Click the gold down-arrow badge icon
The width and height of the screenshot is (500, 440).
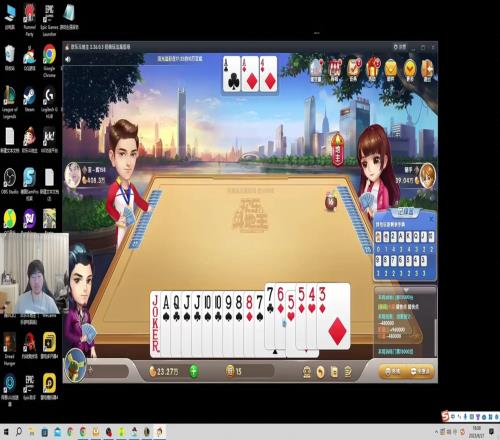click(x=410, y=70)
